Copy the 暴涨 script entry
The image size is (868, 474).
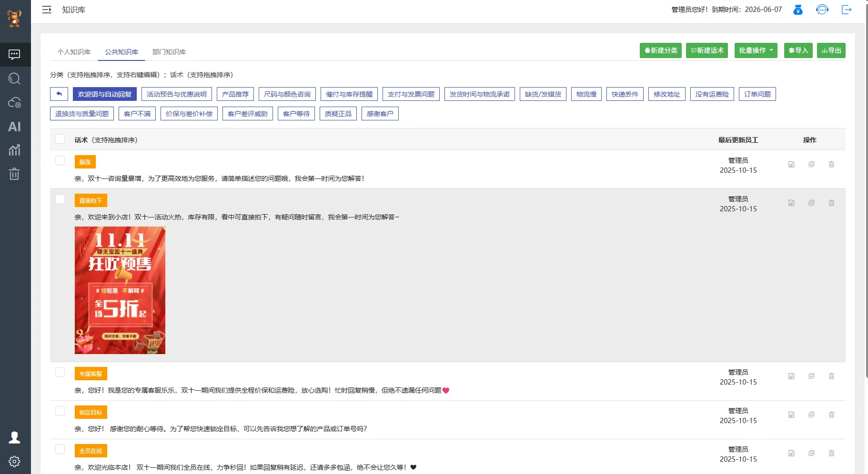coord(811,164)
